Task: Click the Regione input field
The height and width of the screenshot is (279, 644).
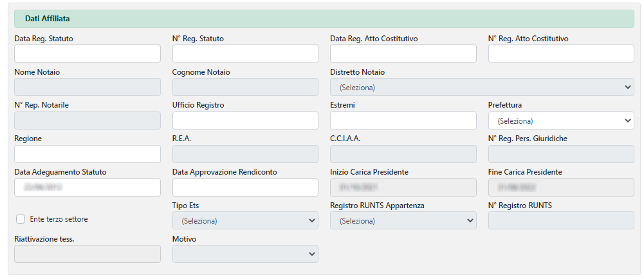Action: [87, 154]
